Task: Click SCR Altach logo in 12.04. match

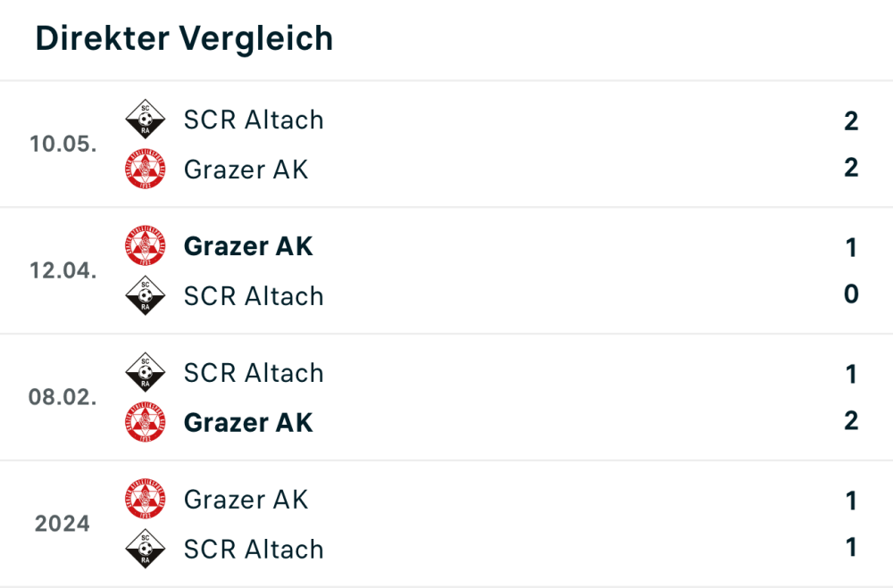Action: click(x=145, y=295)
